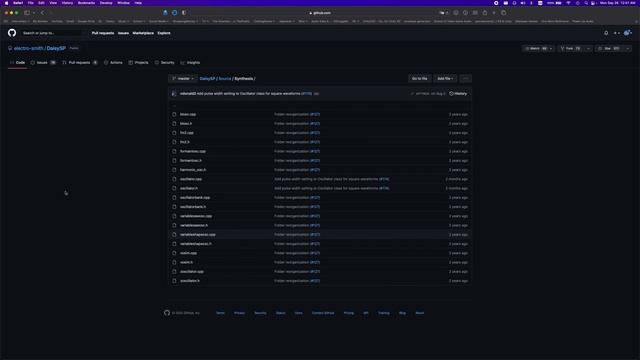Open file fm2.cpp
The width and height of the screenshot is (640, 360).
(x=187, y=133)
